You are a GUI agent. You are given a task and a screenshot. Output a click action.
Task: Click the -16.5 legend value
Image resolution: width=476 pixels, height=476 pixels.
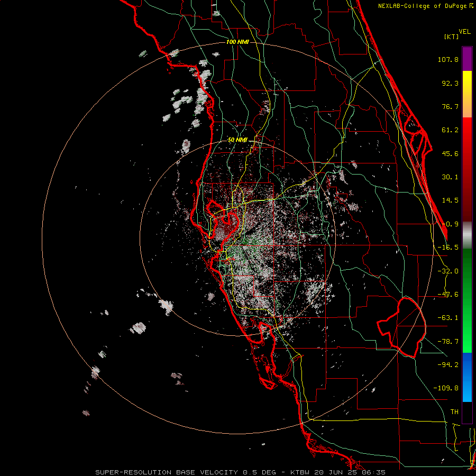click(x=448, y=248)
